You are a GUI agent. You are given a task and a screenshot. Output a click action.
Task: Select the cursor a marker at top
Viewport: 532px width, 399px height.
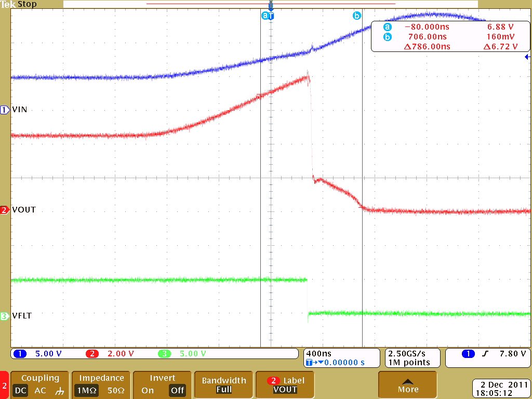[265, 16]
